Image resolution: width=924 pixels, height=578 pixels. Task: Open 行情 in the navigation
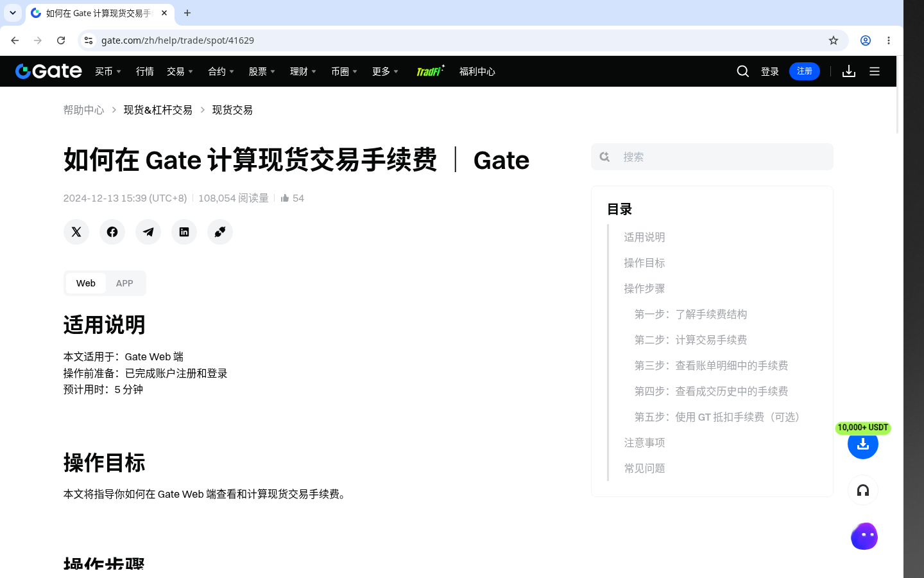[x=145, y=71]
